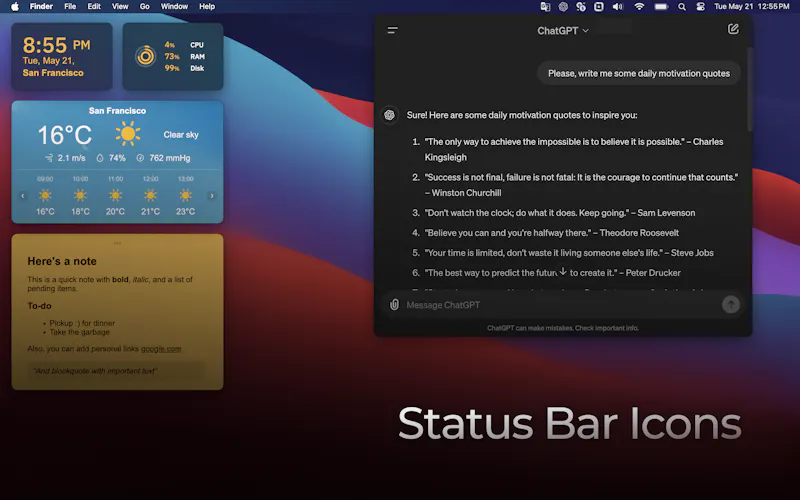The image size is (800, 500).
Task: Click the blockquote text in the note widget
Action: coord(95,371)
